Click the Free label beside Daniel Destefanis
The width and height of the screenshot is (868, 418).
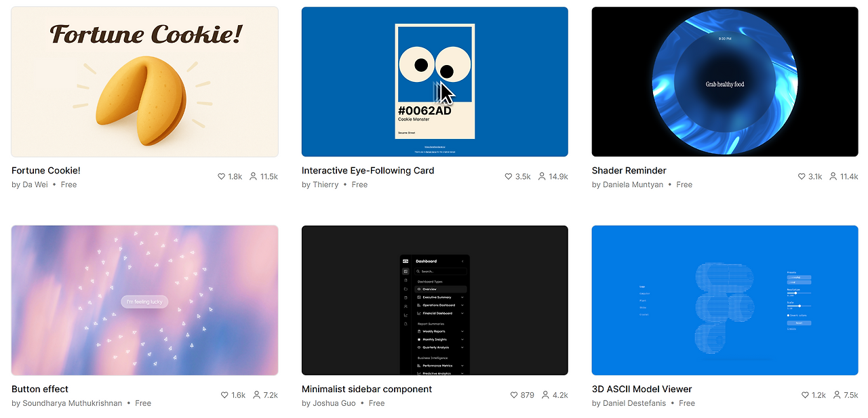[687, 403]
